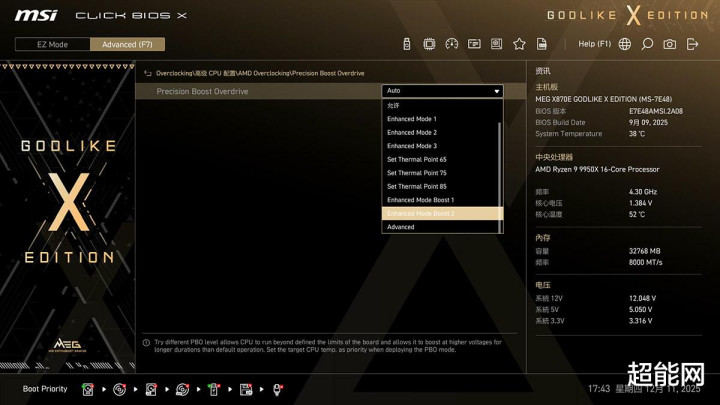Open Help (F1)

[594, 44]
